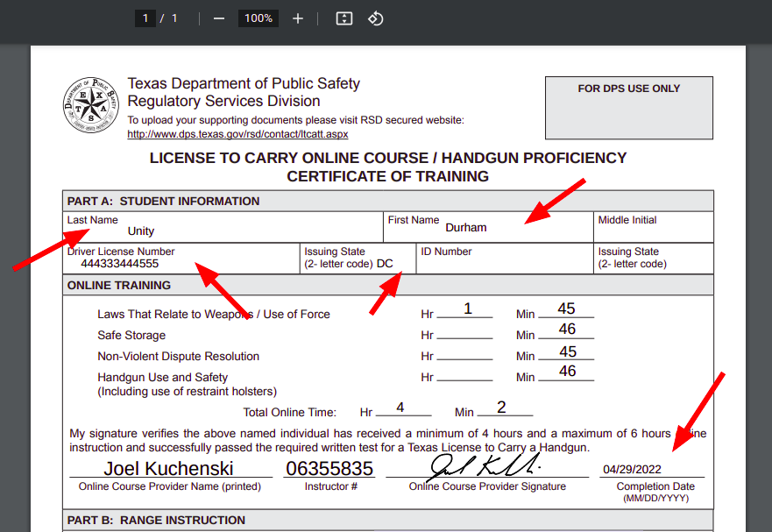Click the ID Number Issuing State field
The width and height of the screenshot is (772, 532).
tap(654, 259)
